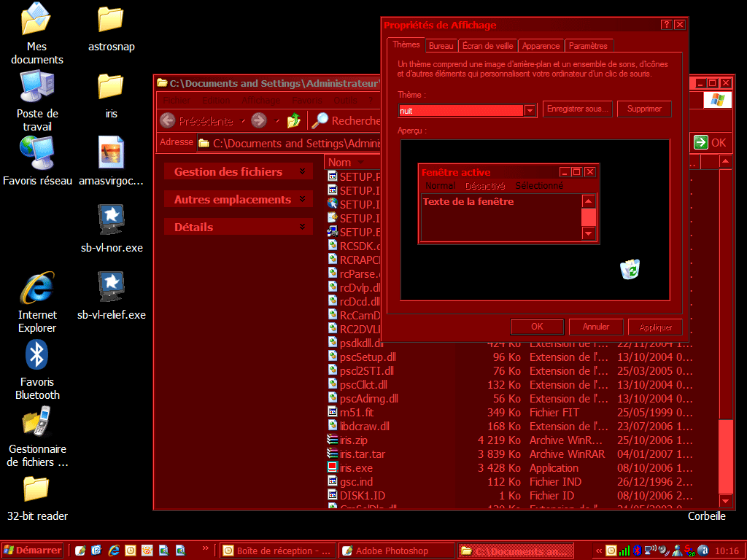Image resolution: width=747 pixels, height=560 pixels.
Task: Open the Affichage menu in Explorer
Action: coord(260,101)
